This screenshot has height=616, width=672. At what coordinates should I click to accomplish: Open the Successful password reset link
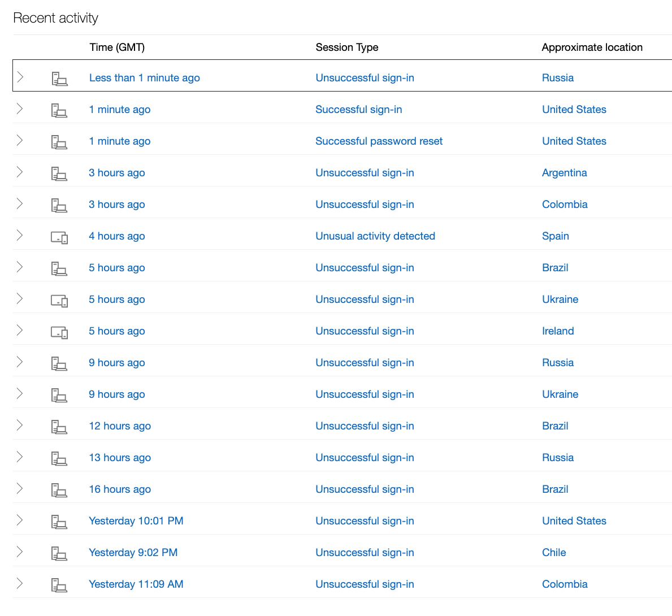click(379, 141)
